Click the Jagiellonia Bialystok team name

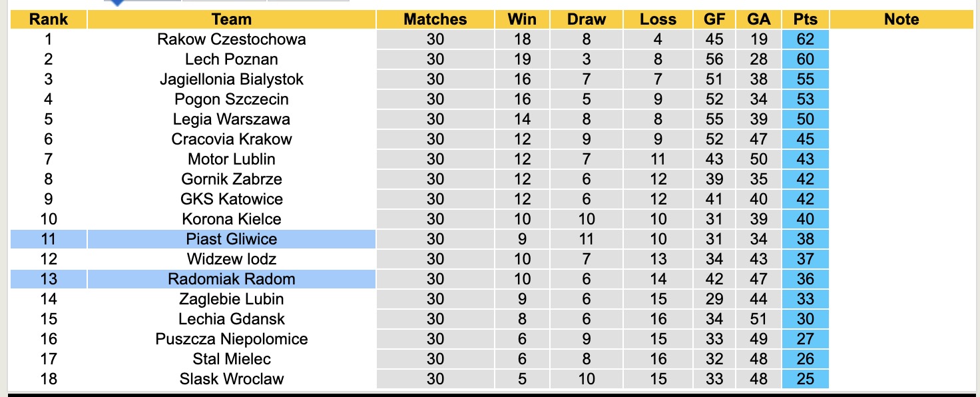coord(231,79)
